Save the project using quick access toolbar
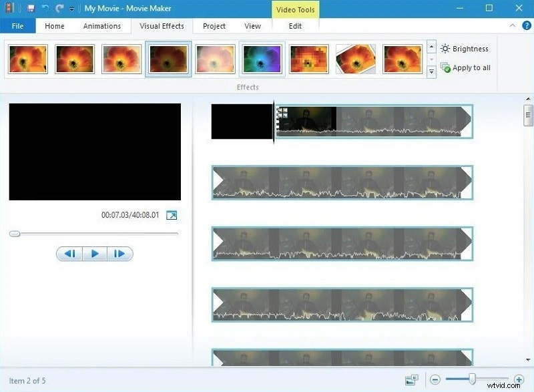This screenshot has height=392, width=534. pyautogui.click(x=31, y=7)
